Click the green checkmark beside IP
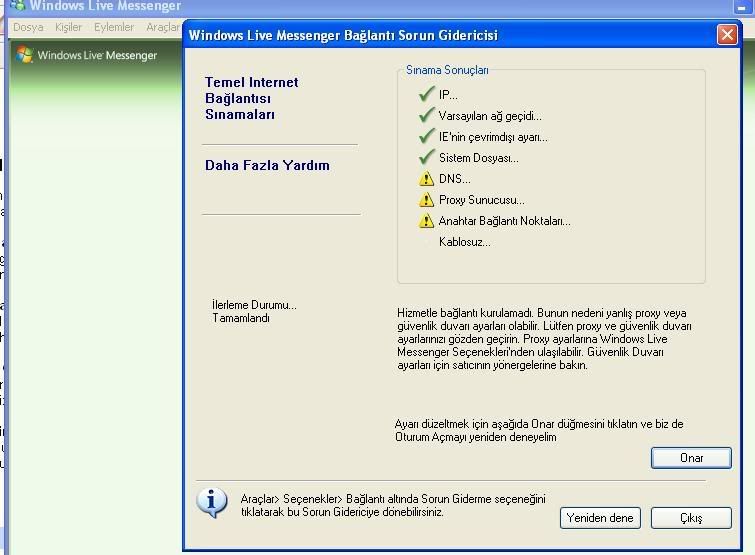This screenshot has width=755, height=555. [427, 94]
